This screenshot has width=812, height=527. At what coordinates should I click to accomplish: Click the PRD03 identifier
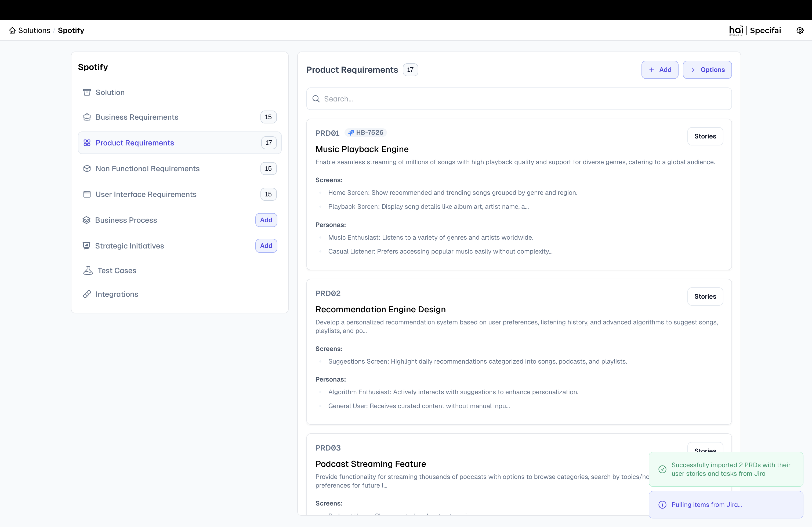(x=328, y=448)
